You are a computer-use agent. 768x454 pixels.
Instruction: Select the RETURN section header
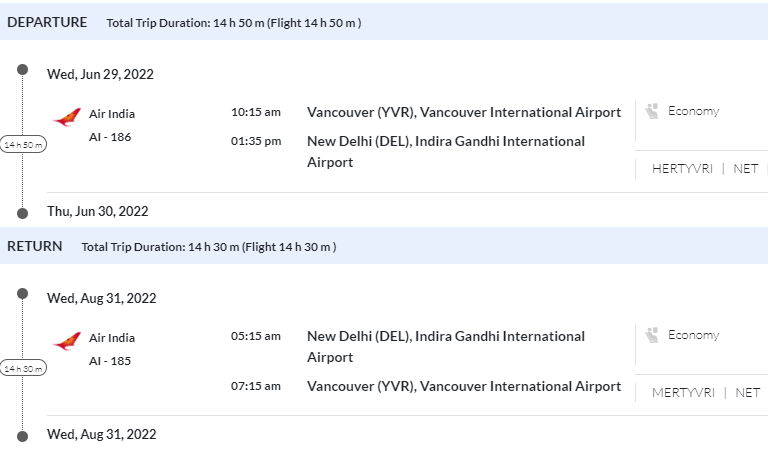tap(35, 246)
